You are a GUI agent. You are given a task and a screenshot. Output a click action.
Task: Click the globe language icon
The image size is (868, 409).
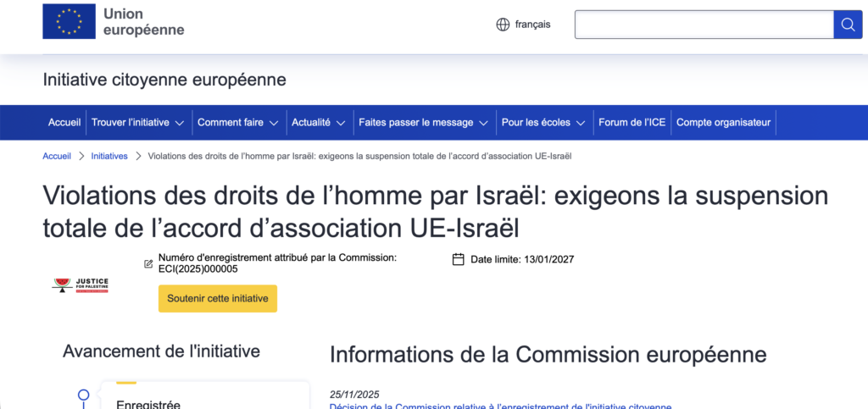503,25
